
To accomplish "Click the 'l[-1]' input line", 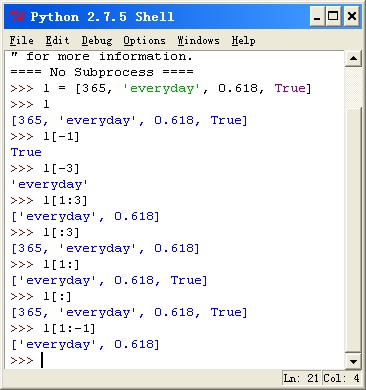I will pyautogui.click(x=45, y=136).
